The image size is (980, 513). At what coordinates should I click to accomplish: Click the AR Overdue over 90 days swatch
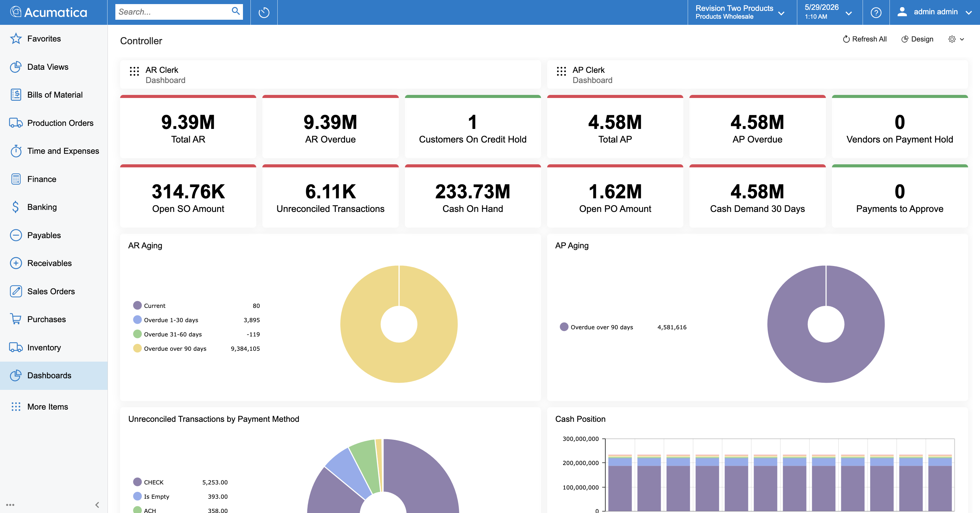click(x=137, y=348)
